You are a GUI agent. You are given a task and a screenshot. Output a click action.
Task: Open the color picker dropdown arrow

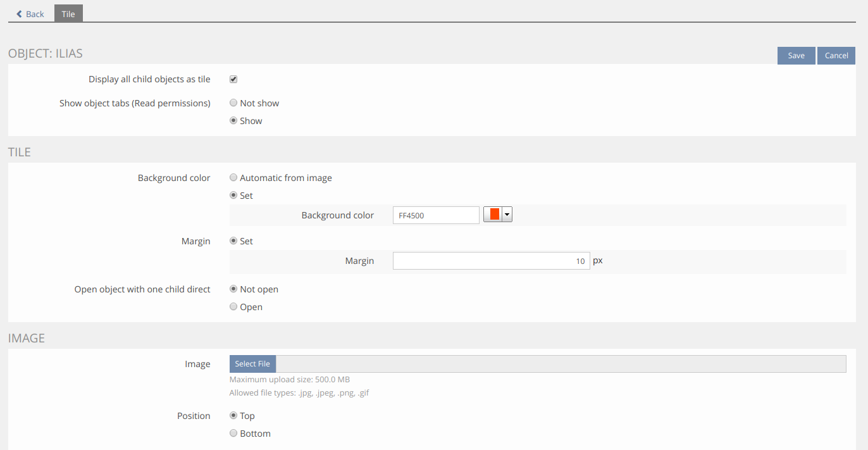tap(507, 215)
